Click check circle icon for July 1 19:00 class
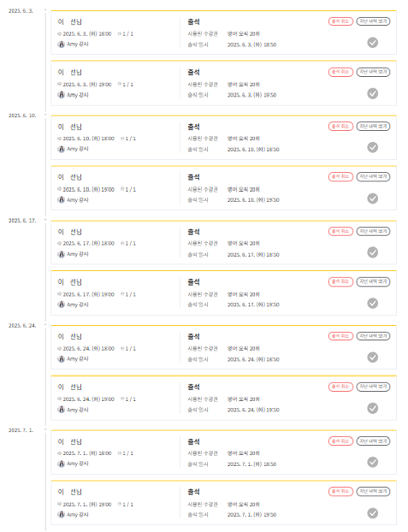Viewport: 408px width, 532px height. pos(373,513)
